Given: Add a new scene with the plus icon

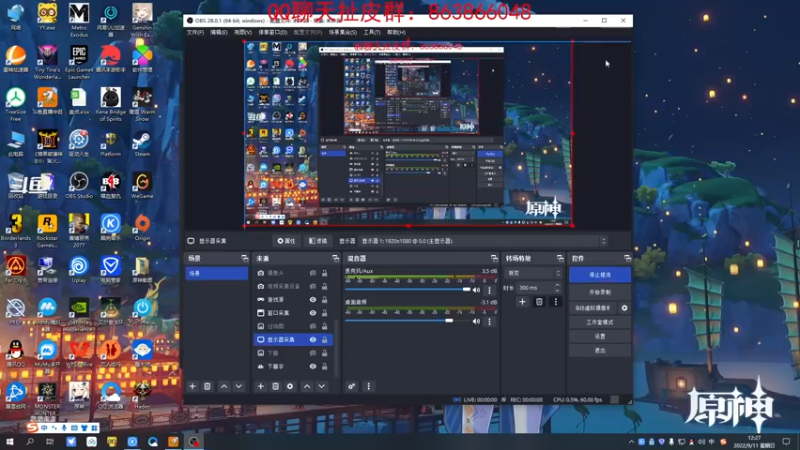Looking at the screenshot, I should (x=192, y=387).
